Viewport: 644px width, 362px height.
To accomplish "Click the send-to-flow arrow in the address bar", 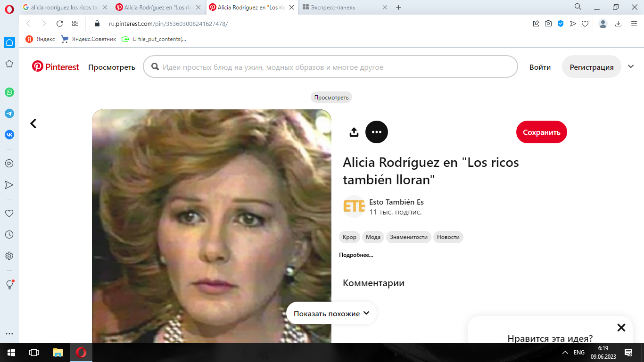I will [573, 24].
